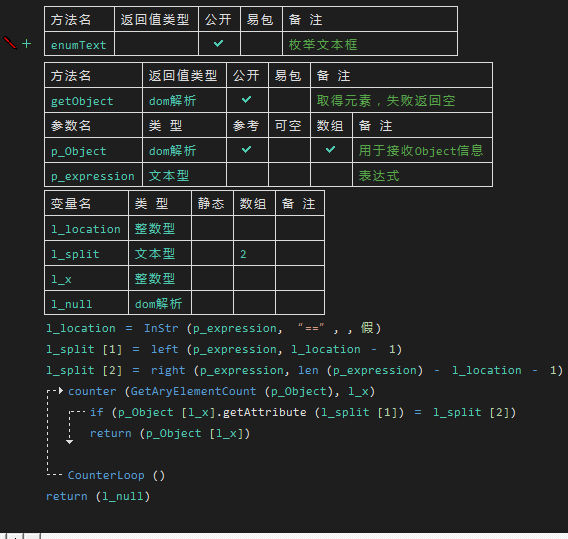This screenshot has width=568, height=539.
Task: Click the 变量名 header cell
Action: coord(86,203)
